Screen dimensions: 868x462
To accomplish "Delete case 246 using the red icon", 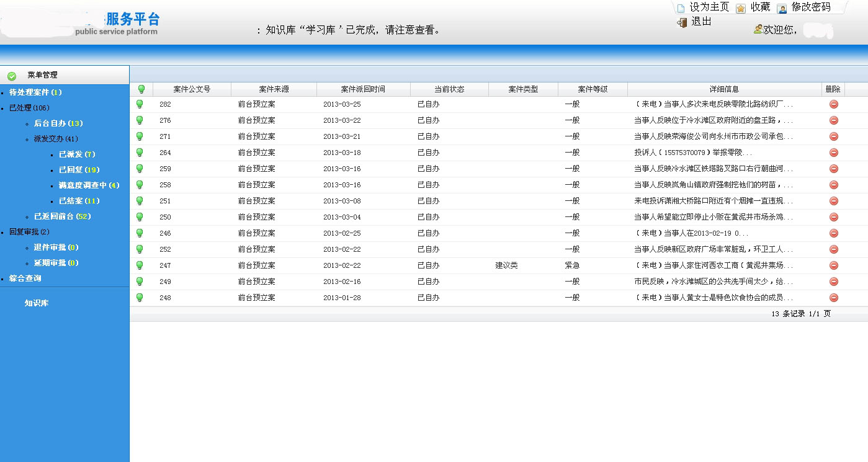I will tap(833, 233).
